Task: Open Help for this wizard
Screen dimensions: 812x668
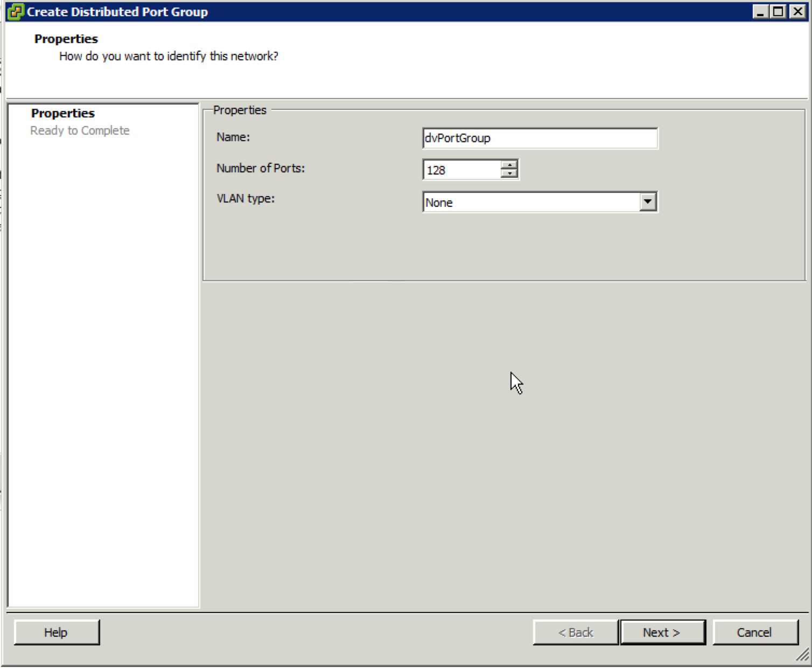Action: click(x=56, y=632)
